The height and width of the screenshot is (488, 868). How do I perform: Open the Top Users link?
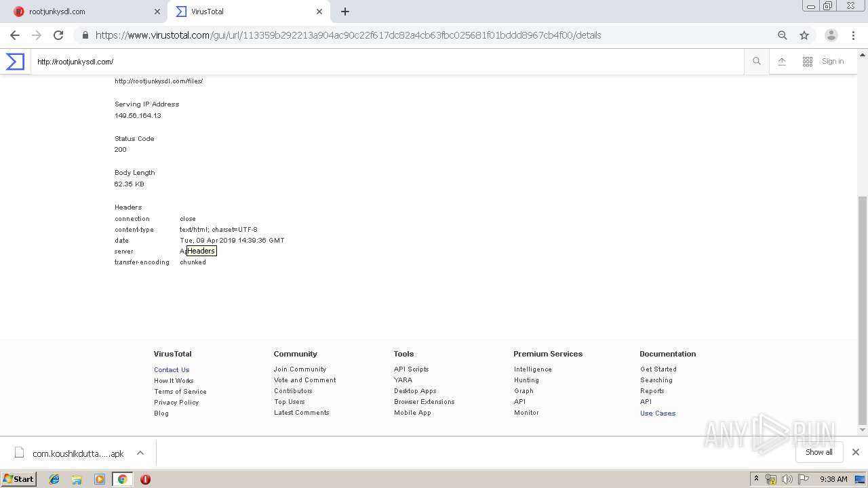pyautogui.click(x=290, y=402)
